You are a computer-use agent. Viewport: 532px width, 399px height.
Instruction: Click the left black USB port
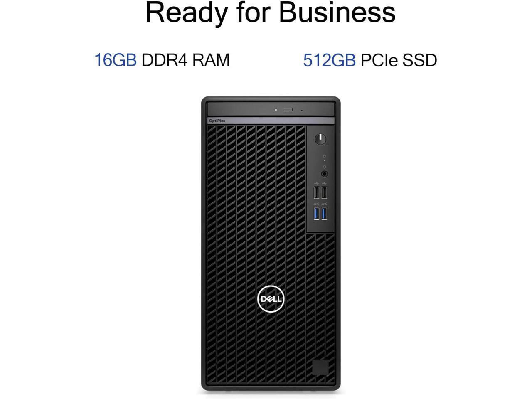316,193
